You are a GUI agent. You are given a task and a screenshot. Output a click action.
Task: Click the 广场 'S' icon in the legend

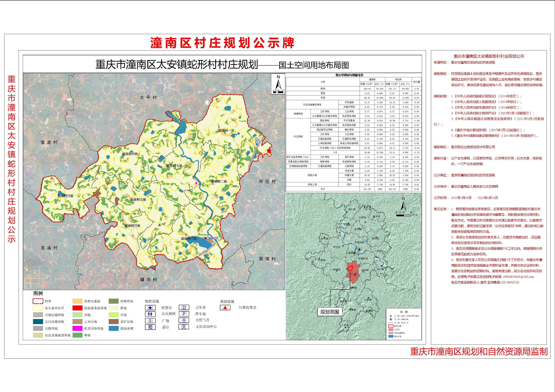coord(150,320)
